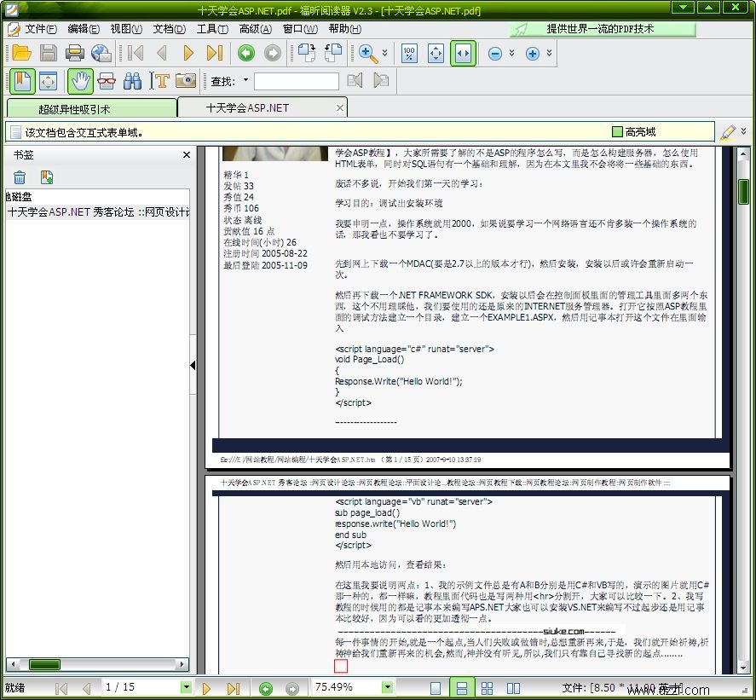The width and height of the screenshot is (756, 700).
Task: Close the 十天学会ASP.NET tab
Action: [x=340, y=108]
